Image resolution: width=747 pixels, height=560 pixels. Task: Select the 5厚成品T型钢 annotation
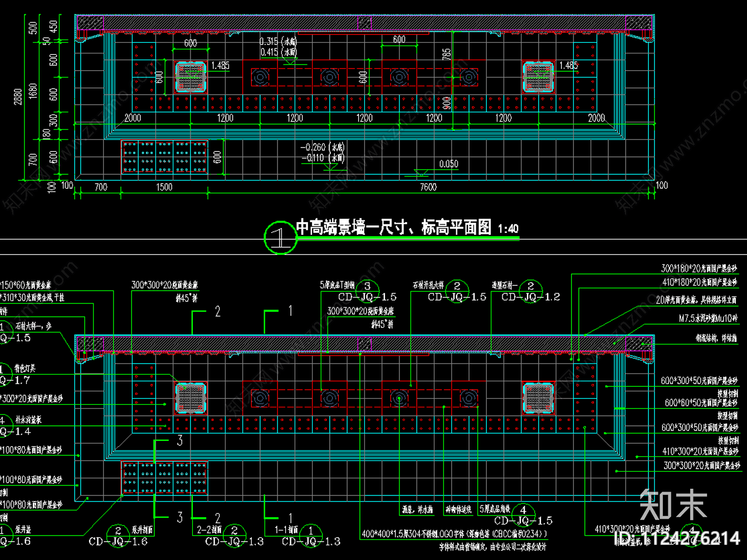pyautogui.click(x=336, y=285)
